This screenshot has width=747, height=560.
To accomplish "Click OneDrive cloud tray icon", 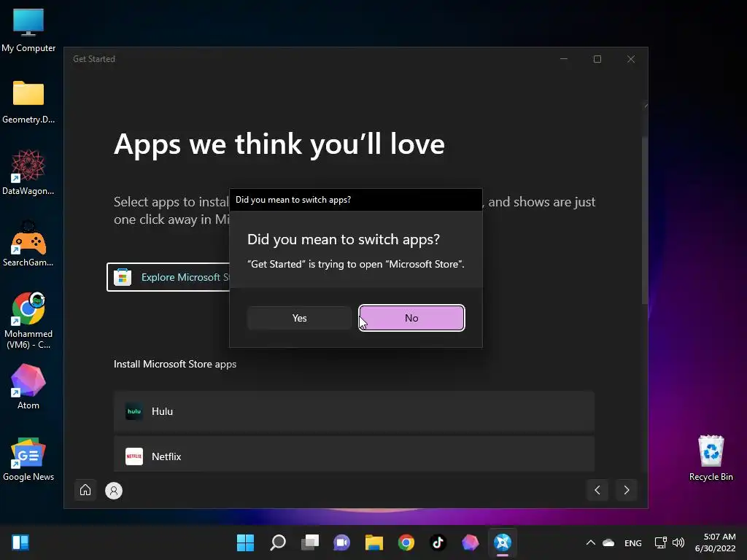I will pyautogui.click(x=608, y=542).
